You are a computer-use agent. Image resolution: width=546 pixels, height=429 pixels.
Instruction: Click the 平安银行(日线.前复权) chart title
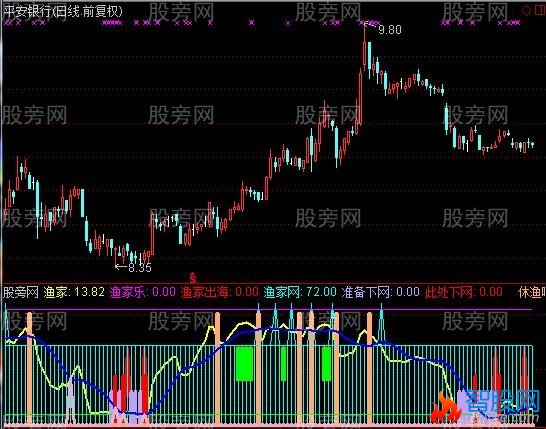63,12
